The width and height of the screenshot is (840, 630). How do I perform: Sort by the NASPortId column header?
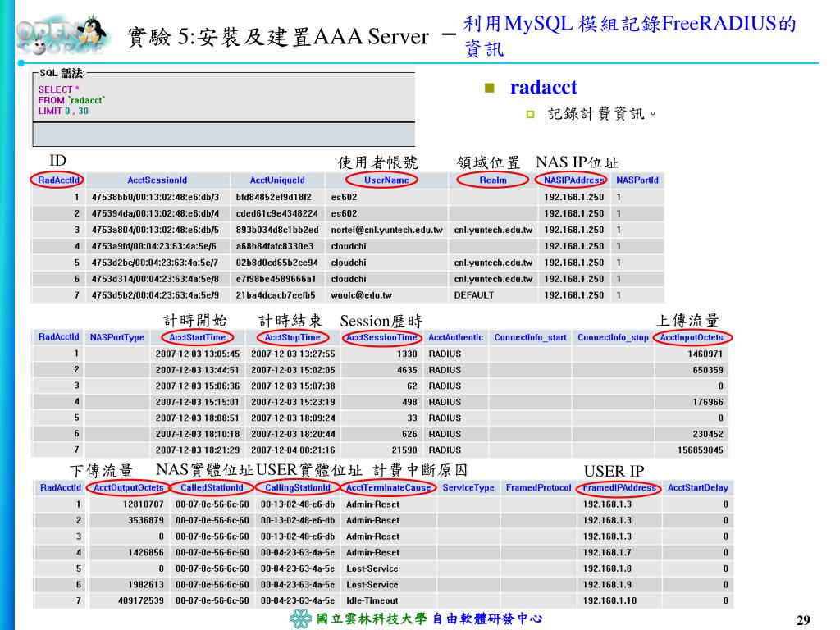pos(637,180)
